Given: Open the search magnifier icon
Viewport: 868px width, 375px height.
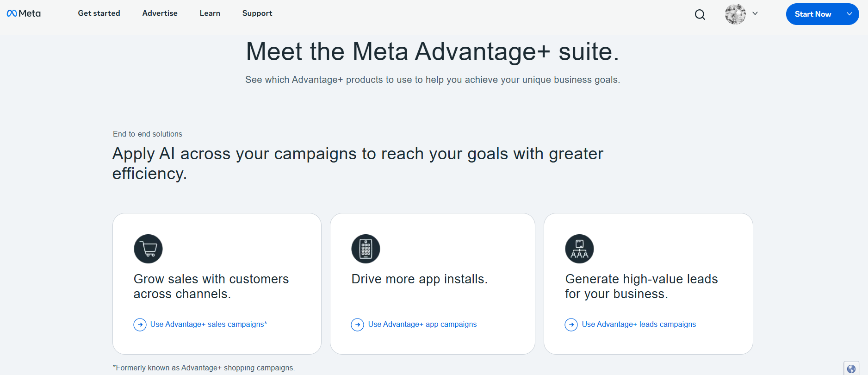Looking at the screenshot, I should pos(700,15).
